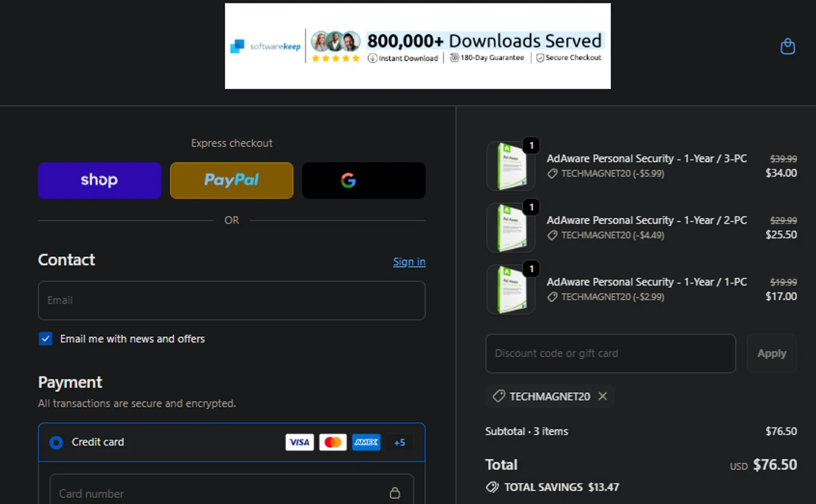Click the Instant Download icon in banner

point(372,58)
